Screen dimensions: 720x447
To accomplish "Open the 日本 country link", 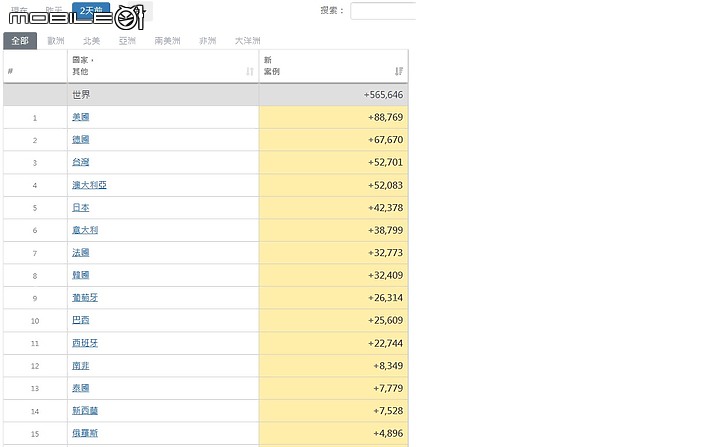I will point(81,208).
